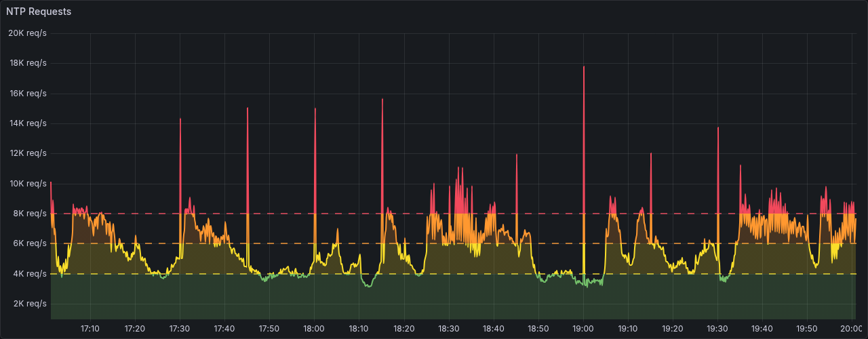Select the spike peak at 19:30
868x339 pixels.
coord(717,128)
